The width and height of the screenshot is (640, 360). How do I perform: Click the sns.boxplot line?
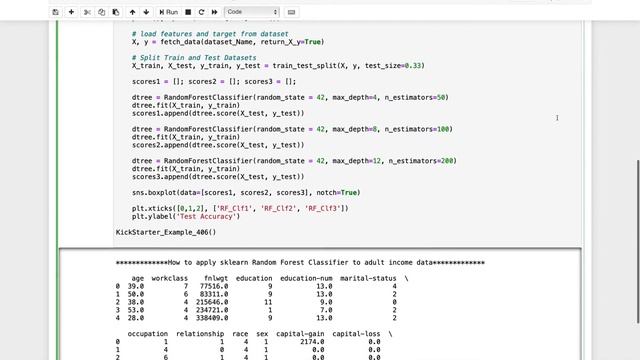[x=246, y=193]
